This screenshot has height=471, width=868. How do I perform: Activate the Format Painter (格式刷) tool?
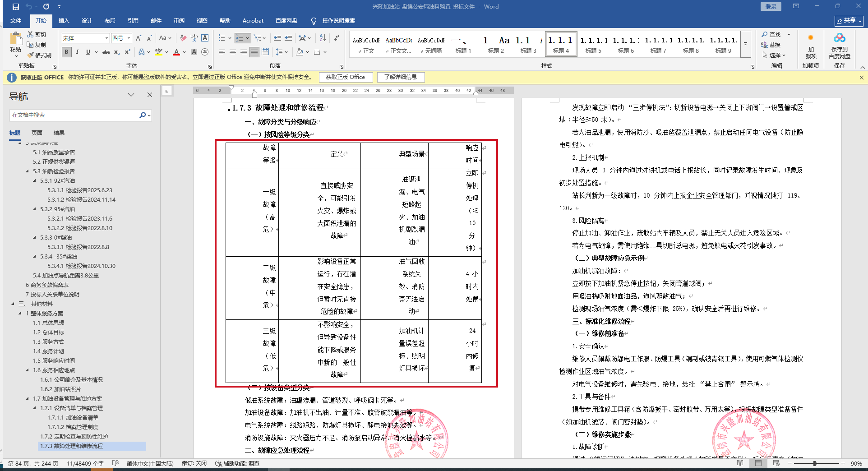pos(39,55)
